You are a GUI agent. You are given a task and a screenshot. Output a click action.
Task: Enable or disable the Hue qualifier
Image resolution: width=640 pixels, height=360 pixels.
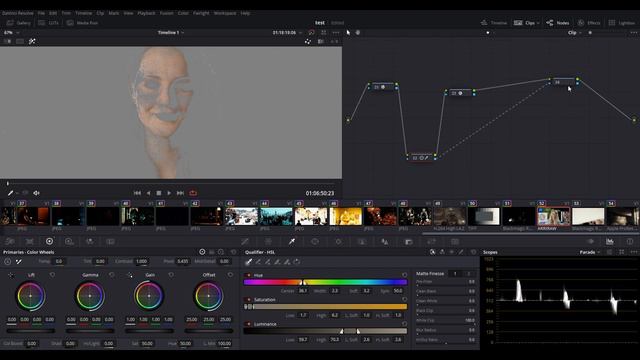tap(249, 276)
